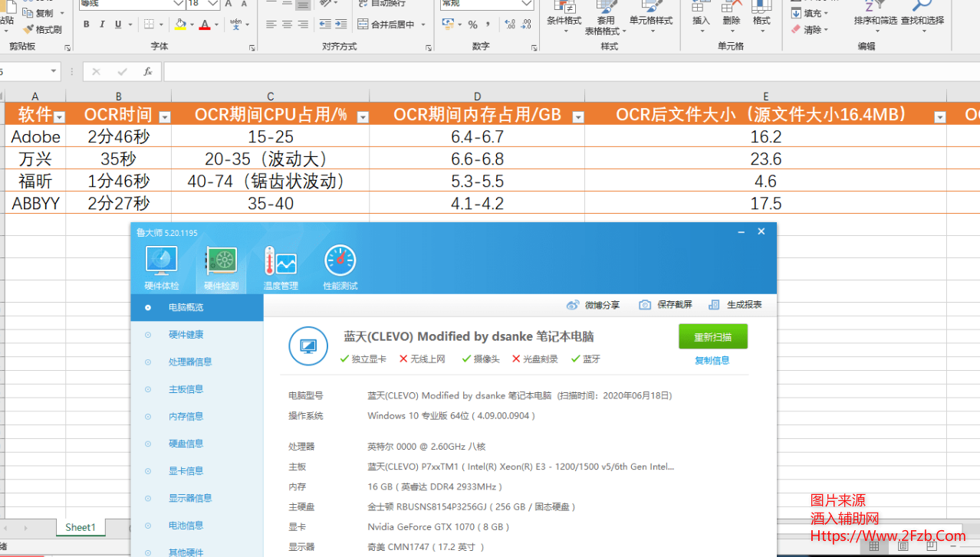Click the yellow fill color bucket
The width and height of the screenshot is (980, 557).
179,25
